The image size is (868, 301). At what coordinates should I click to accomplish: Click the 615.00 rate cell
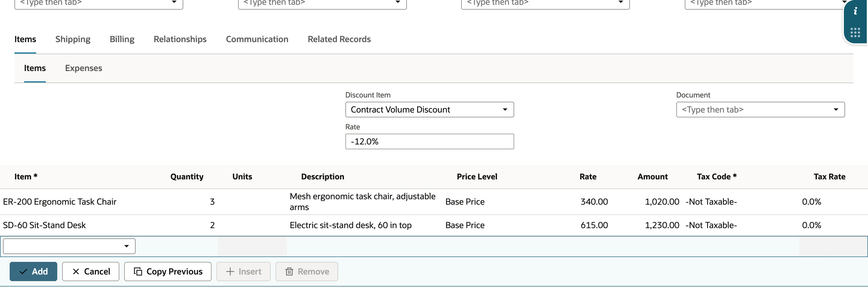point(594,225)
